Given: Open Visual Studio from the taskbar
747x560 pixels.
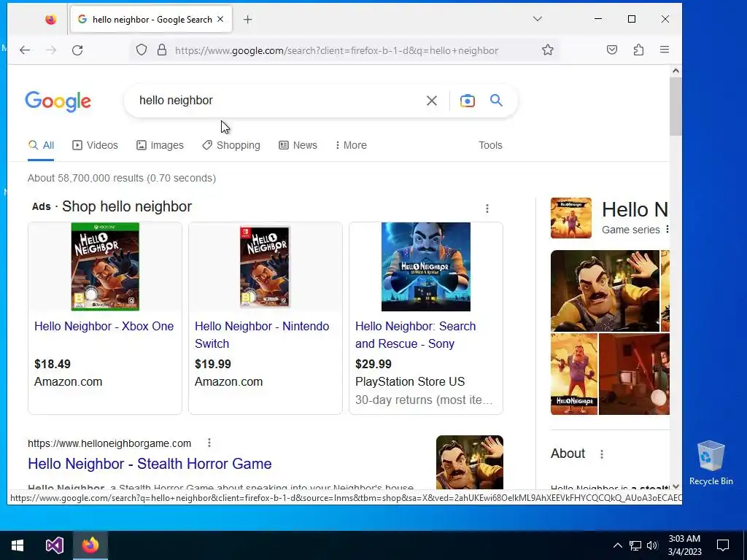Looking at the screenshot, I should coord(54,545).
